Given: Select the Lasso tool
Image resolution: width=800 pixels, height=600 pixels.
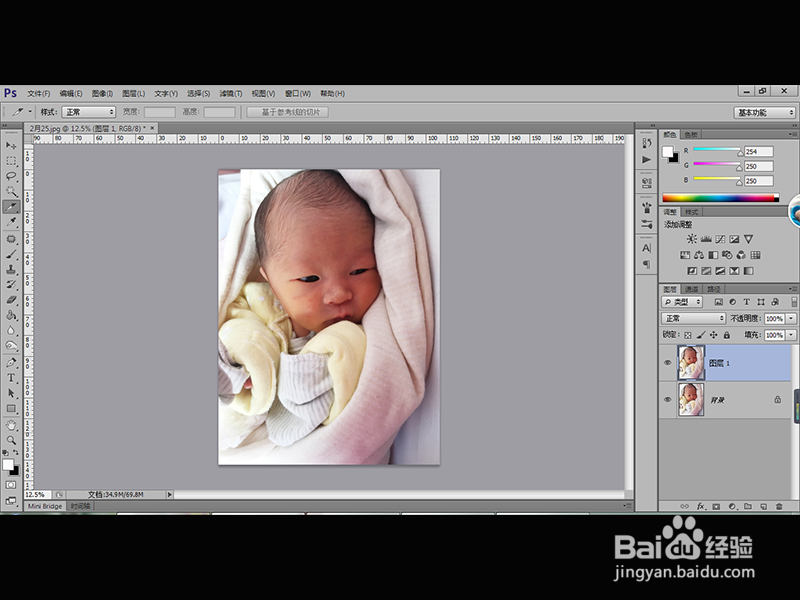Looking at the screenshot, I should click(x=11, y=176).
